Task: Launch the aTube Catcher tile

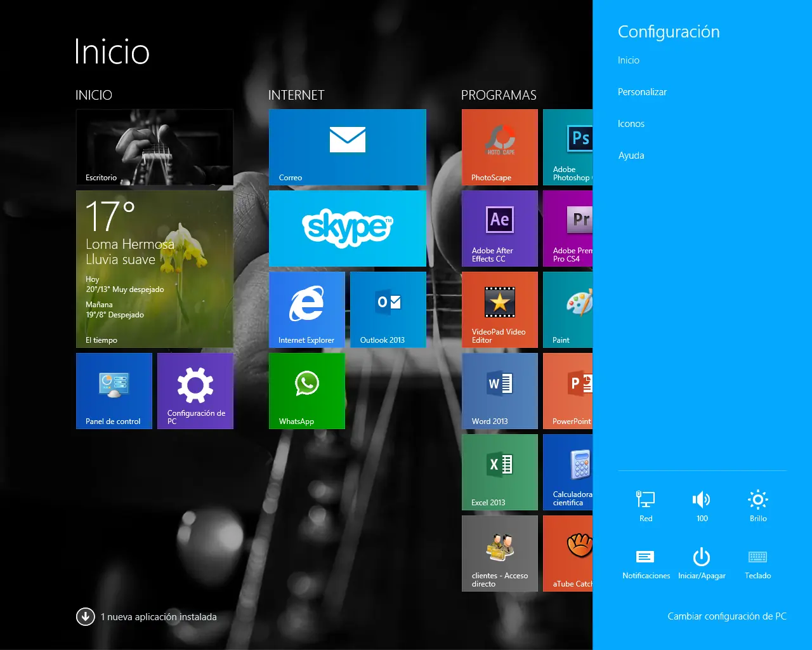Action: pyautogui.click(x=568, y=554)
